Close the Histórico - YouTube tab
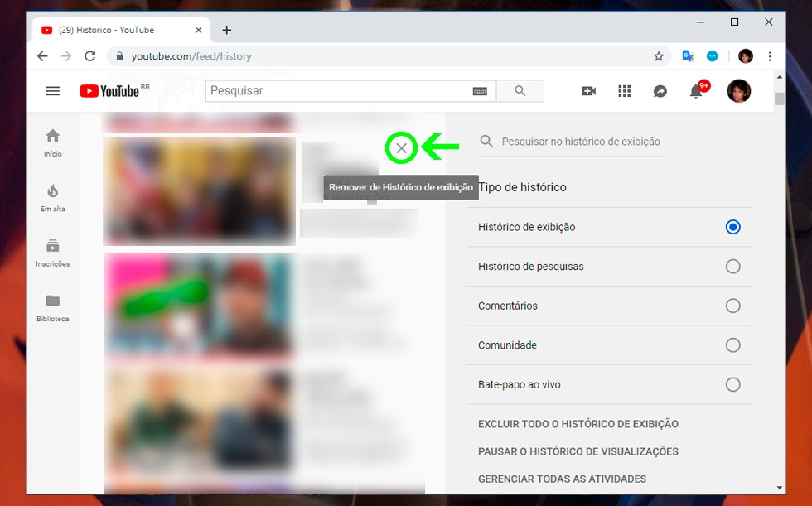This screenshot has width=812, height=506. (198, 30)
